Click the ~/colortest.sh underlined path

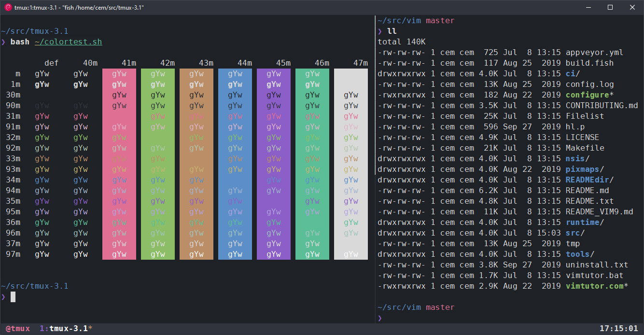68,42
